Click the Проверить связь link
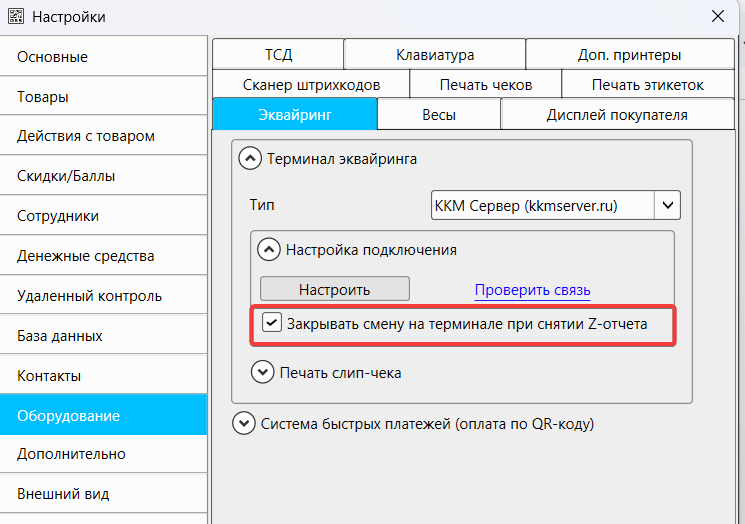Image resolution: width=745 pixels, height=524 pixels. point(533,290)
